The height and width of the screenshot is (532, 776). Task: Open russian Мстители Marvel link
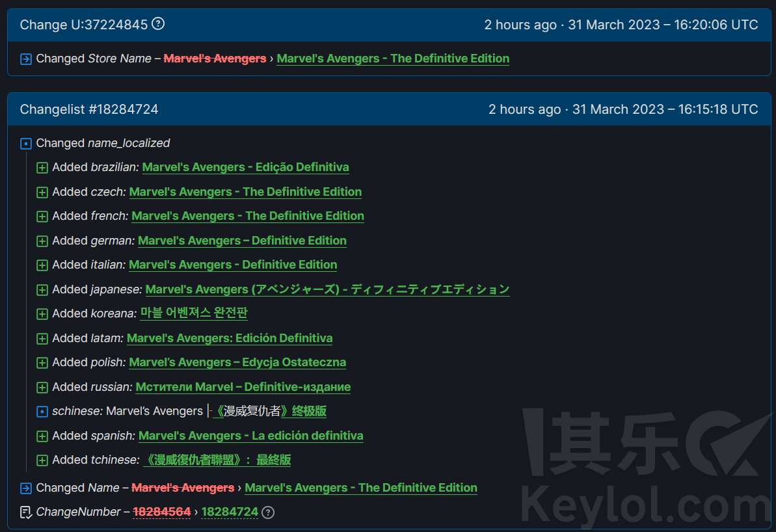click(x=243, y=386)
